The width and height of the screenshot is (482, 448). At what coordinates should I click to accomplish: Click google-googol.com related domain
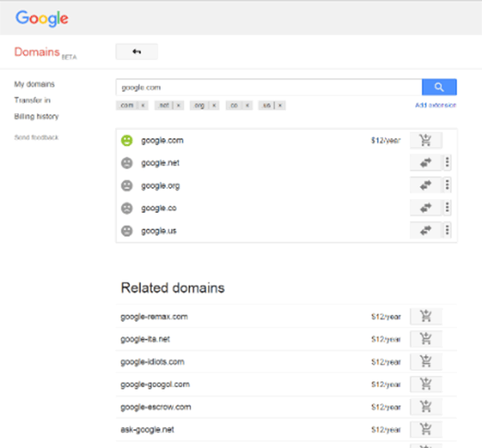pos(155,385)
